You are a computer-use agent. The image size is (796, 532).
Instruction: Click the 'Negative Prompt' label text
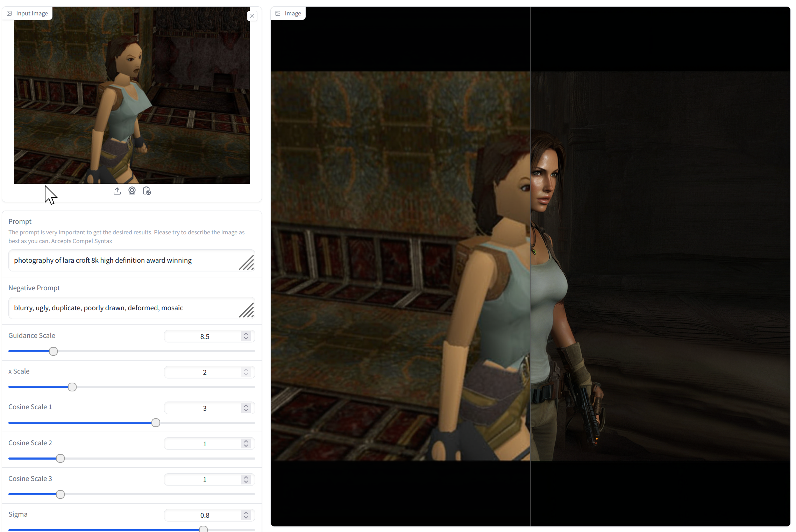coord(34,288)
